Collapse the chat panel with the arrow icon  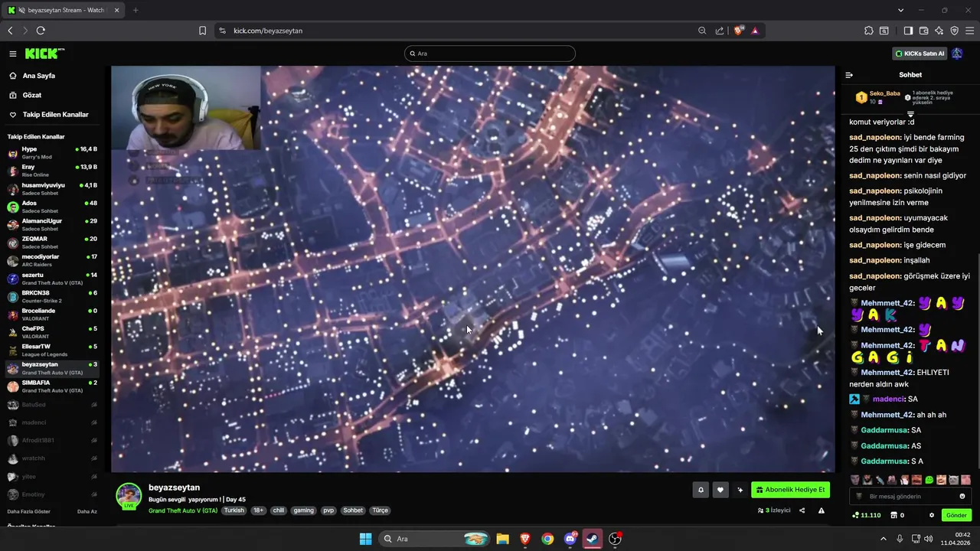pos(849,75)
